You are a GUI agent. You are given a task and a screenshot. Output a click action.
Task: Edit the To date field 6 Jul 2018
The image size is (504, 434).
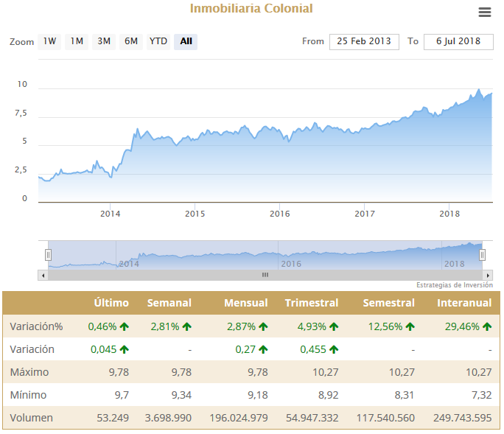tap(458, 42)
